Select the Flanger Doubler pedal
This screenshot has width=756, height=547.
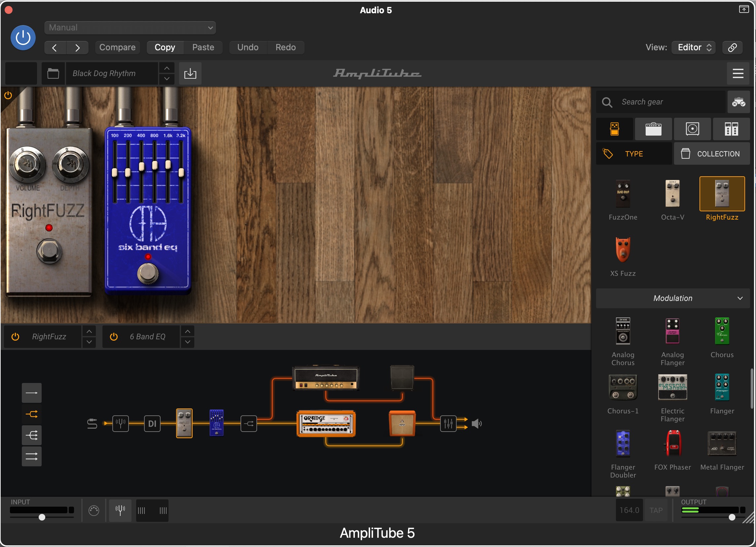[623, 443]
